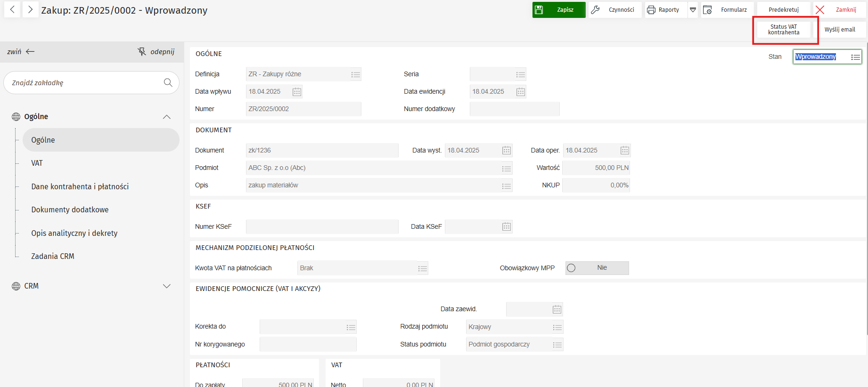Screen dimensions: 868x387
Task: Open the Stan dropdown list
Action: (855, 57)
